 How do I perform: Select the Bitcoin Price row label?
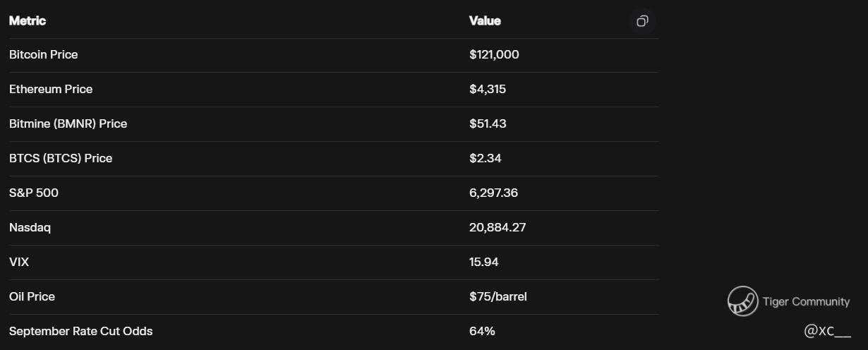pos(44,55)
